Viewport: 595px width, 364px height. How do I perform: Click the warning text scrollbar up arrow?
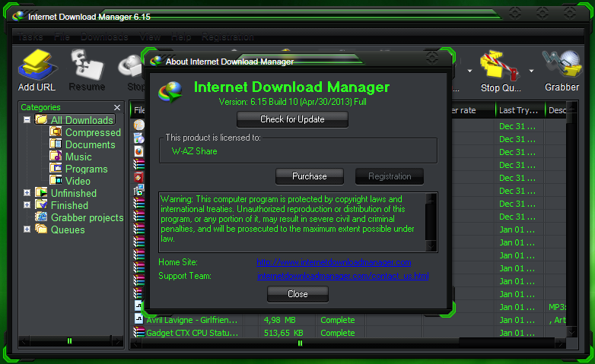click(x=431, y=198)
